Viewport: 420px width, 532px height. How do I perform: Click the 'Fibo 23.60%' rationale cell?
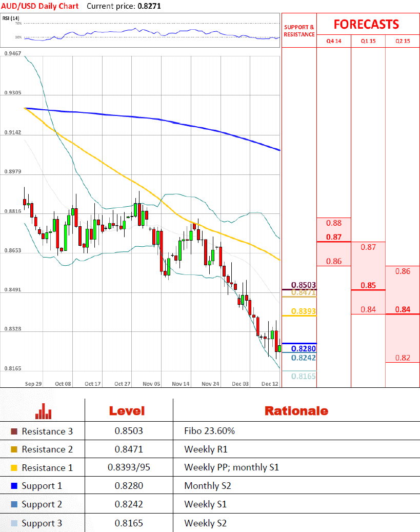point(209,431)
